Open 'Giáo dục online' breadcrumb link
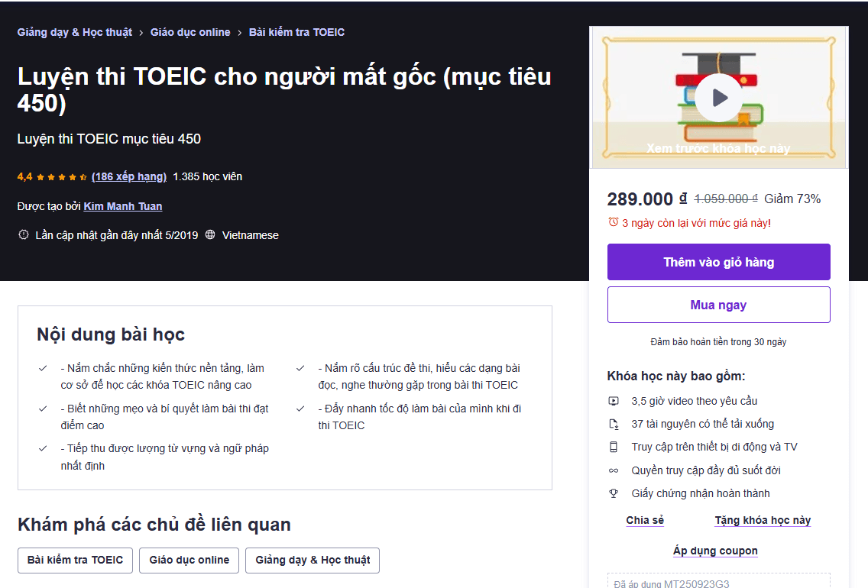 [190, 32]
